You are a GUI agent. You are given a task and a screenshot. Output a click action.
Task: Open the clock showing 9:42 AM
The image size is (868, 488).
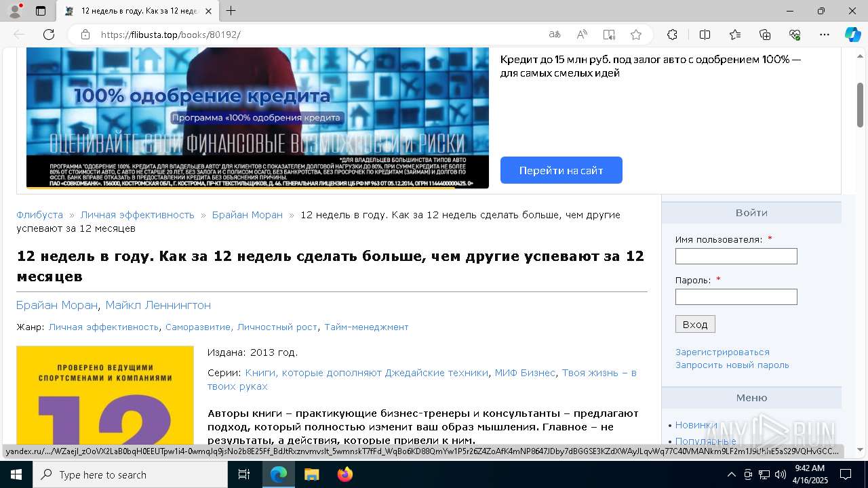point(809,474)
